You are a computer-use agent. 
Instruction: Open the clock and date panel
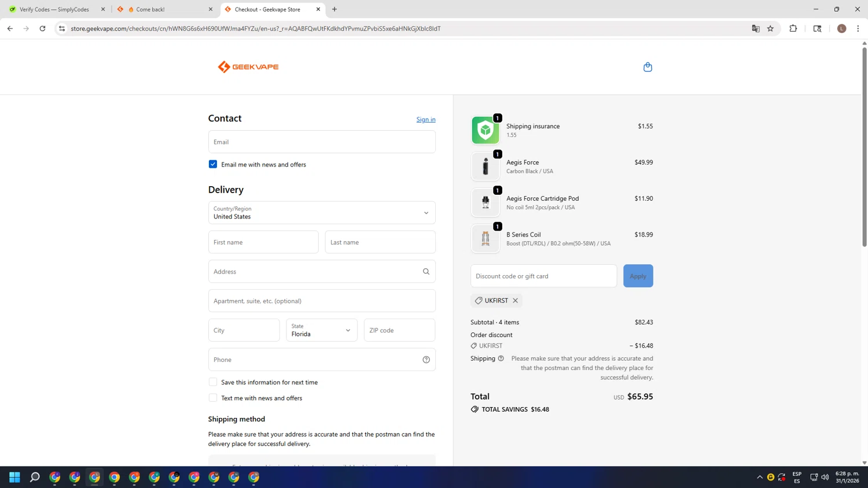847,477
